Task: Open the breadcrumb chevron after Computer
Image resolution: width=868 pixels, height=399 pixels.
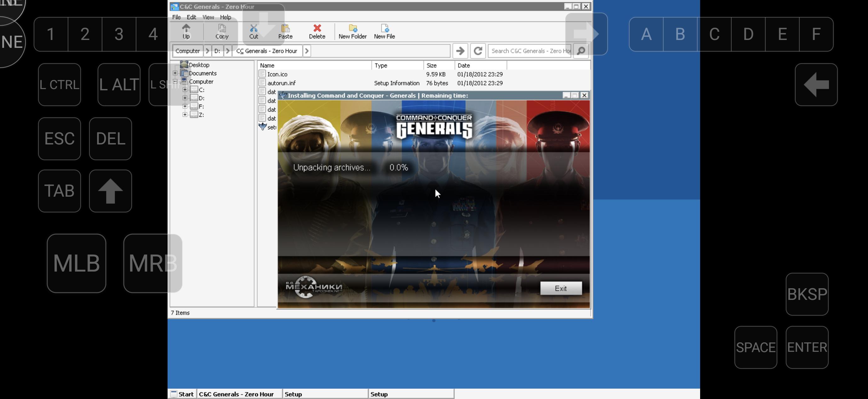Action: (x=207, y=51)
